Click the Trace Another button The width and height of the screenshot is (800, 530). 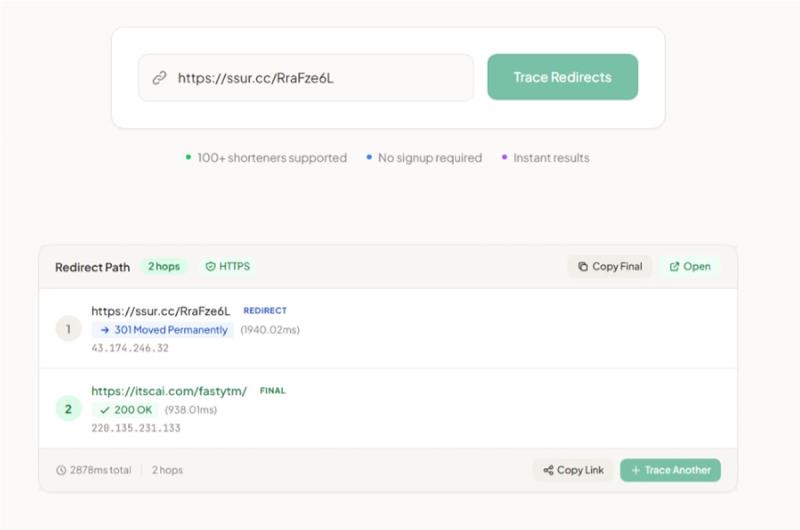tap(670, 470)
